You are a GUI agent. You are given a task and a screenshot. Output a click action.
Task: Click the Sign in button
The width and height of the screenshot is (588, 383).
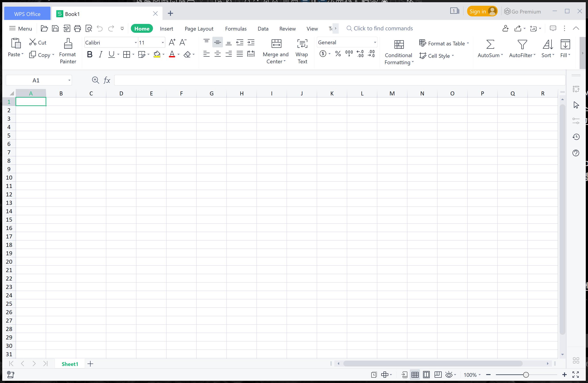(x=482, y=11)
